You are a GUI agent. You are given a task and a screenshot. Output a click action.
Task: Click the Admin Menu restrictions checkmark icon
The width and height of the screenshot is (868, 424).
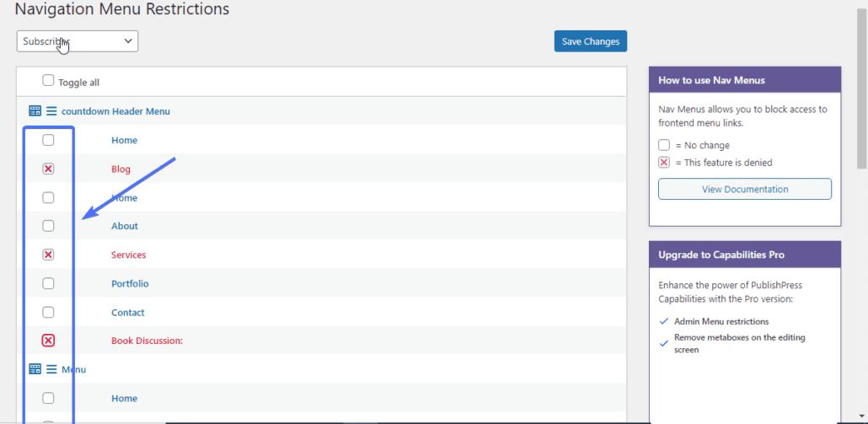664,321
